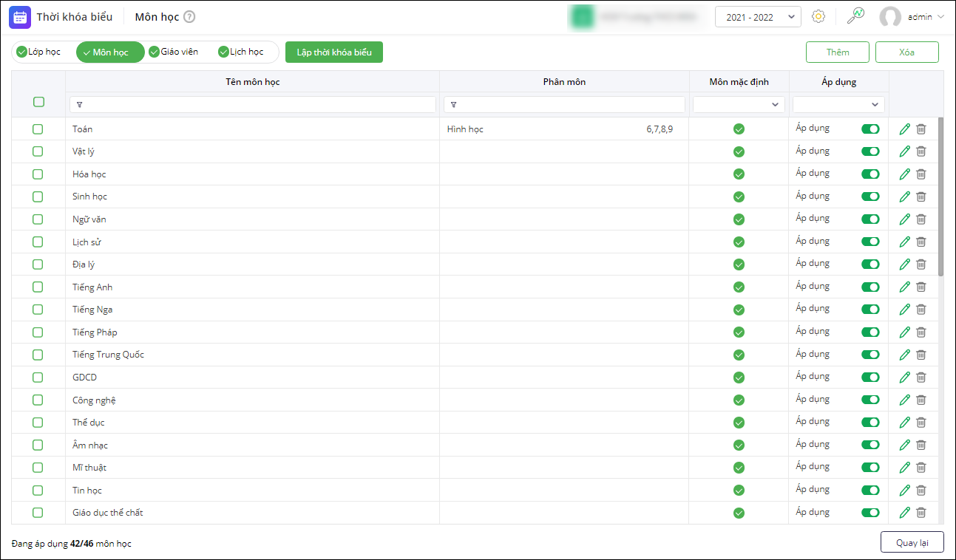Edit the Tin học subject
Image resolution: width=956 pixels, height=560 pixels.
(x=904, y=490)
